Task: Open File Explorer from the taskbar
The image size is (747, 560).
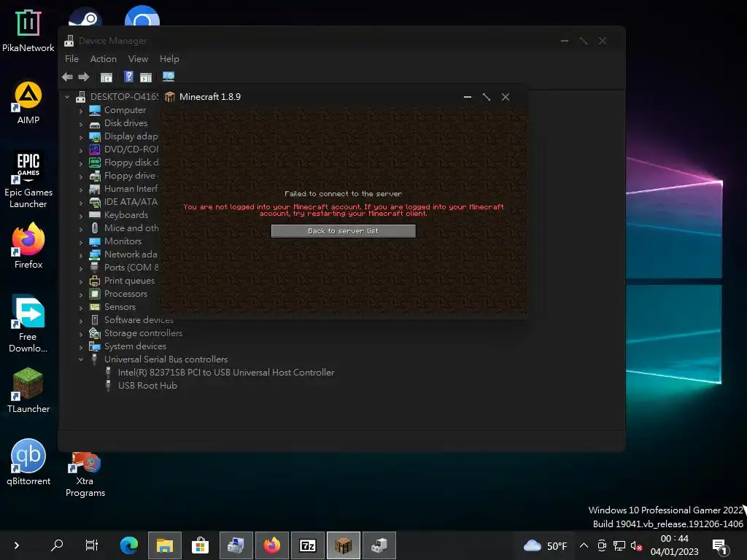Action: click(165, 545)
